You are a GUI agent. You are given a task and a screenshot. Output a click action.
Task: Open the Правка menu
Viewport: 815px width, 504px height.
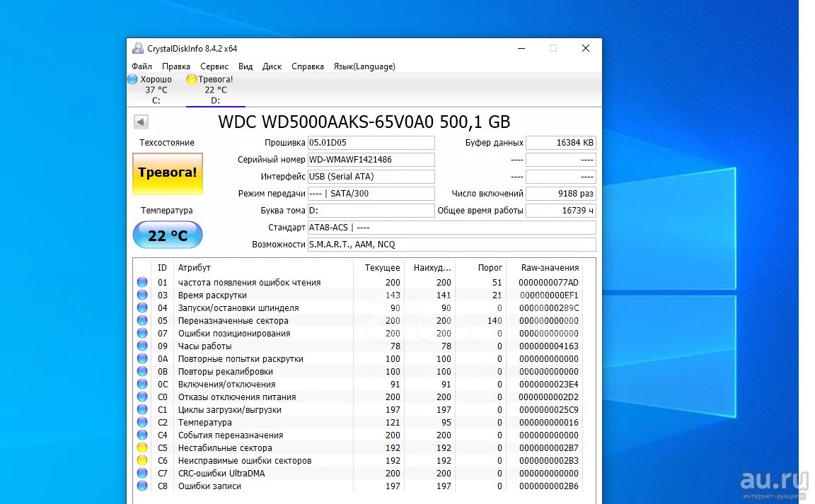pos(175,66)
